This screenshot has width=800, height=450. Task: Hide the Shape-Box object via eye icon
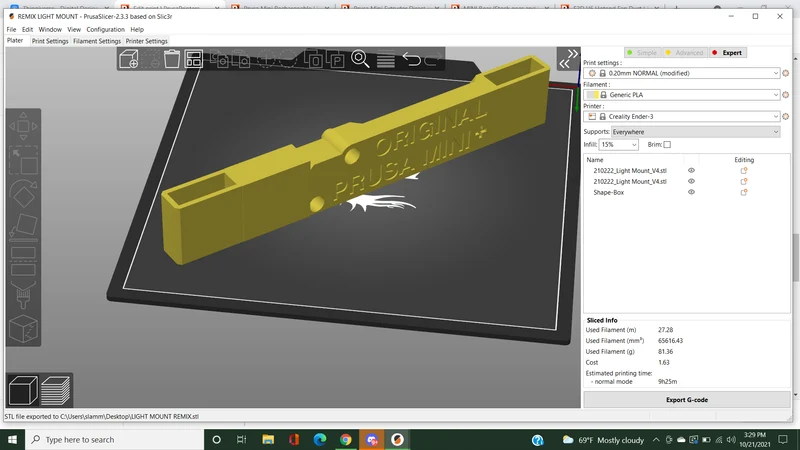691,192
